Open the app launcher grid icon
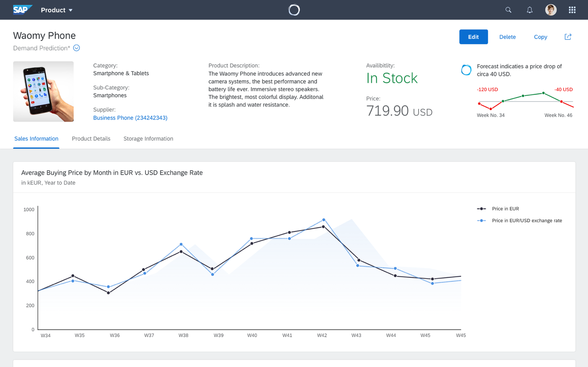This screenshot has width=588, height=367. pyautogui.click(x=572, y=10)
